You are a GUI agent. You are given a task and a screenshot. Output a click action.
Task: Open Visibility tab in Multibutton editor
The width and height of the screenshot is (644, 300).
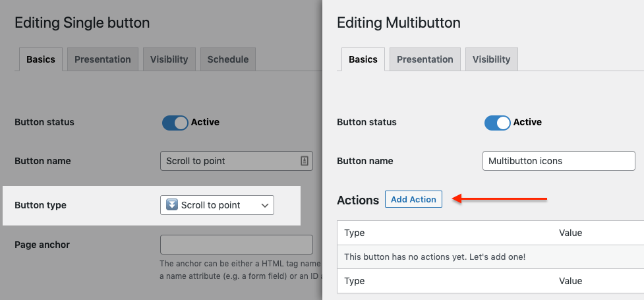pyautogui.click(x=491, y=59)
